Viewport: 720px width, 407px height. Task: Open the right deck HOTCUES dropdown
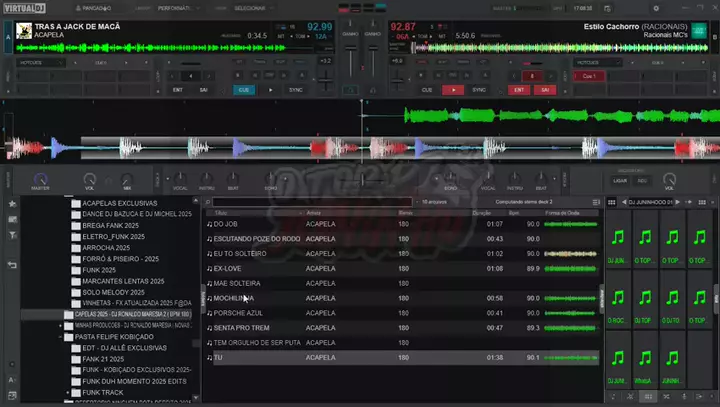598,62
